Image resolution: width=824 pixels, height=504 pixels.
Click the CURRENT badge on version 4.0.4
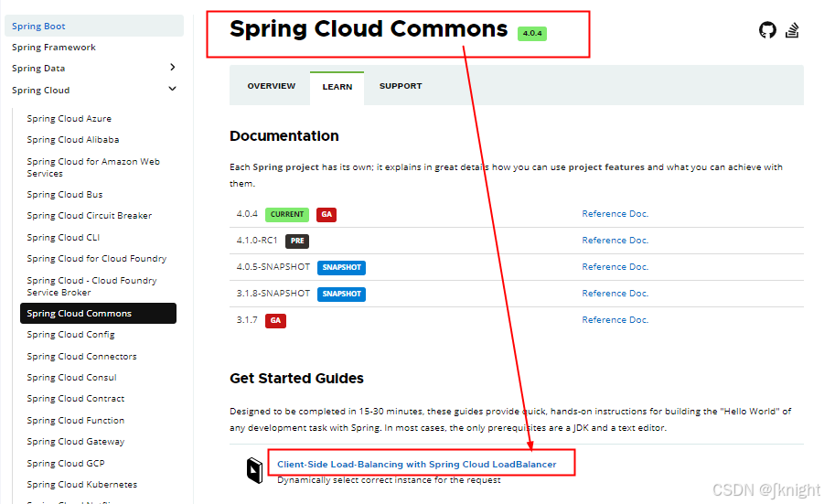click(x=287, y=214)
